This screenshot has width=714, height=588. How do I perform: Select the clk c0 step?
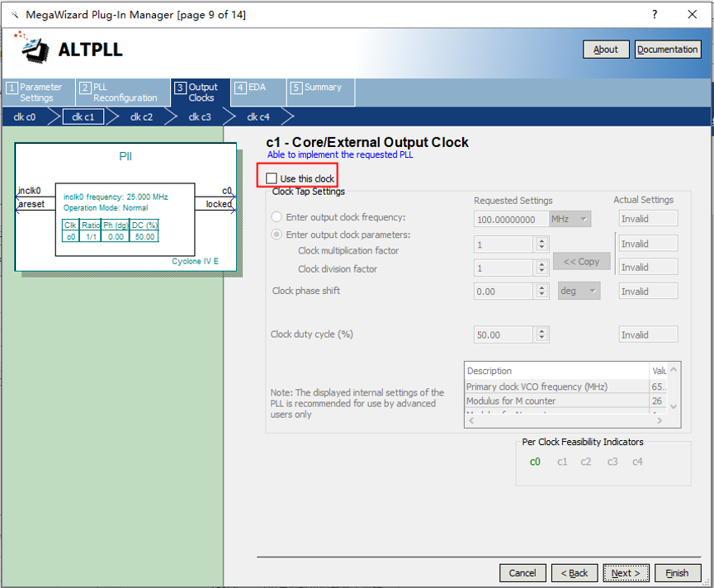(25, 117)
